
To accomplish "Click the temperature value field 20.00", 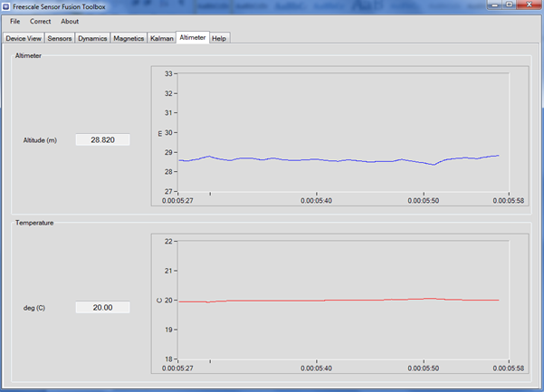I will (102, 308).
